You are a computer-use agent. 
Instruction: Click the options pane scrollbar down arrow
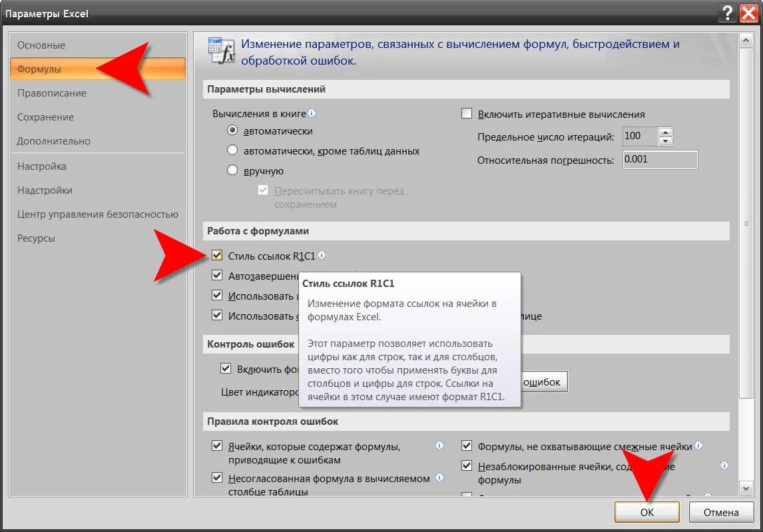(x=746, y=487)
